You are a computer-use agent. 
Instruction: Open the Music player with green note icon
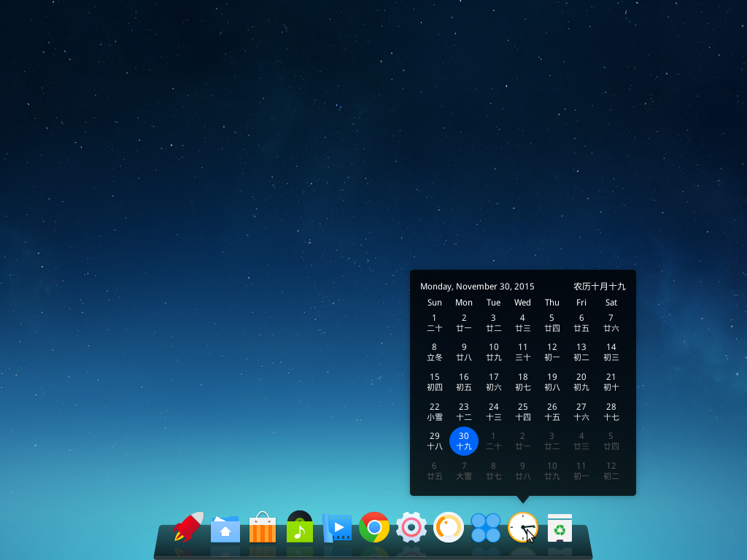pos(300,526)
